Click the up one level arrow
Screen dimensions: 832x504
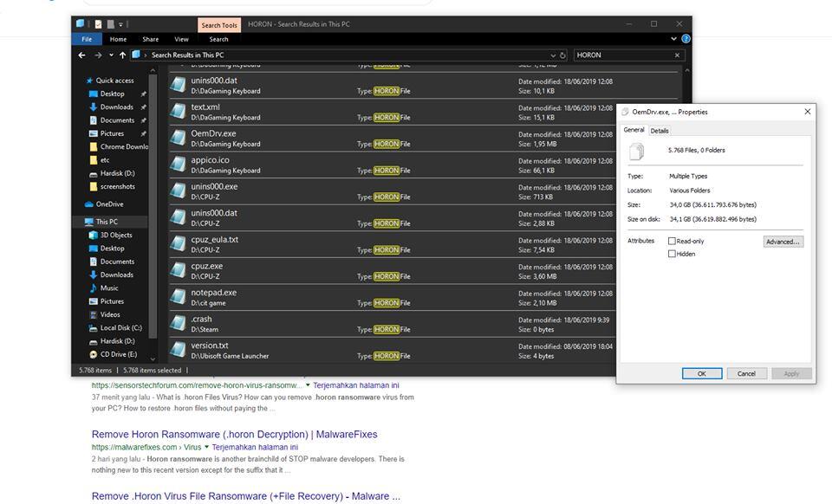click(122, 55)
